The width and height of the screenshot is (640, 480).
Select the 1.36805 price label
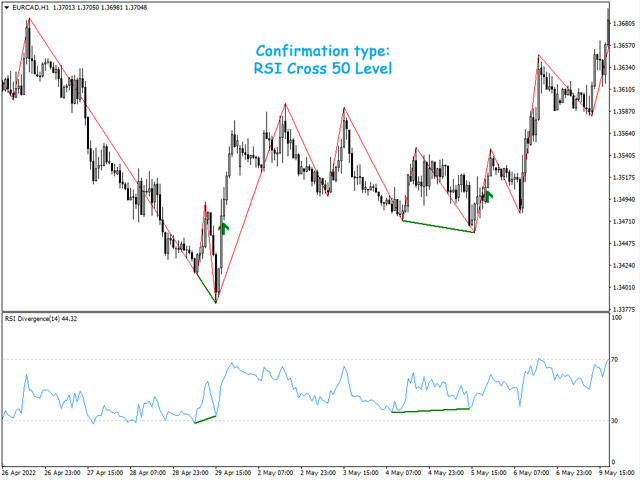[x=624, y=23]
